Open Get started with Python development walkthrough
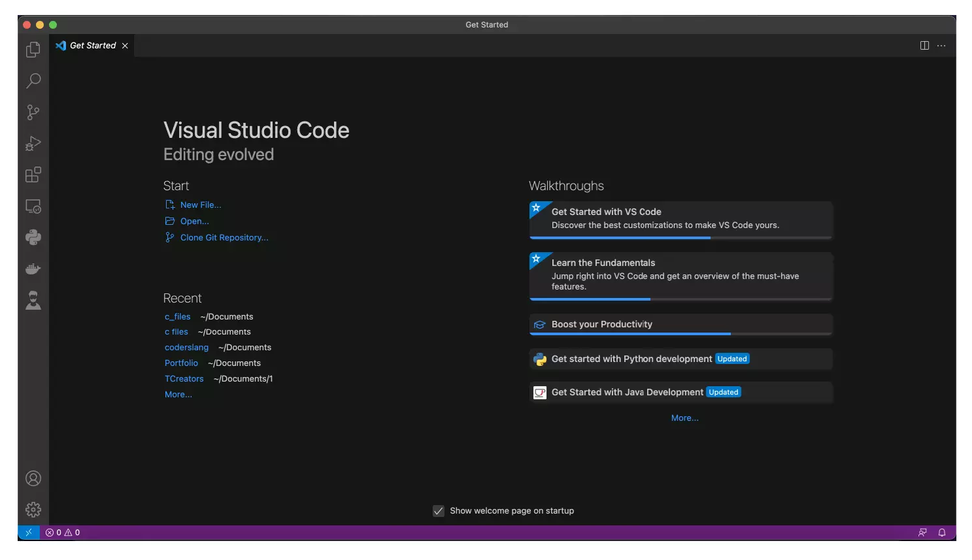The height and width of the screenshot is (560, 972). 680,359
